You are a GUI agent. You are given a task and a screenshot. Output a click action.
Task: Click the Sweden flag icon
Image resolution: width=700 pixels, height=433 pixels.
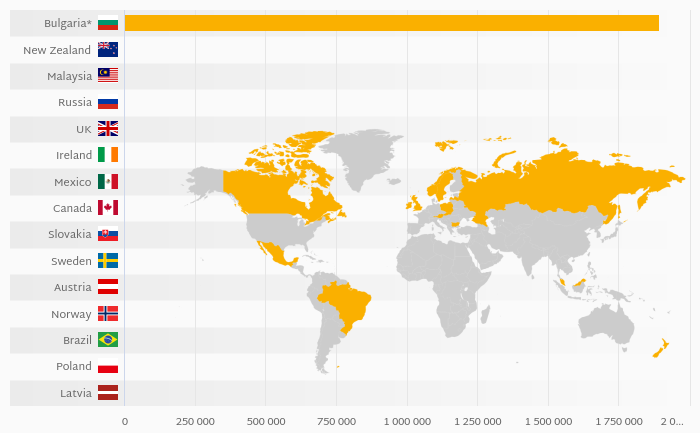108,261
